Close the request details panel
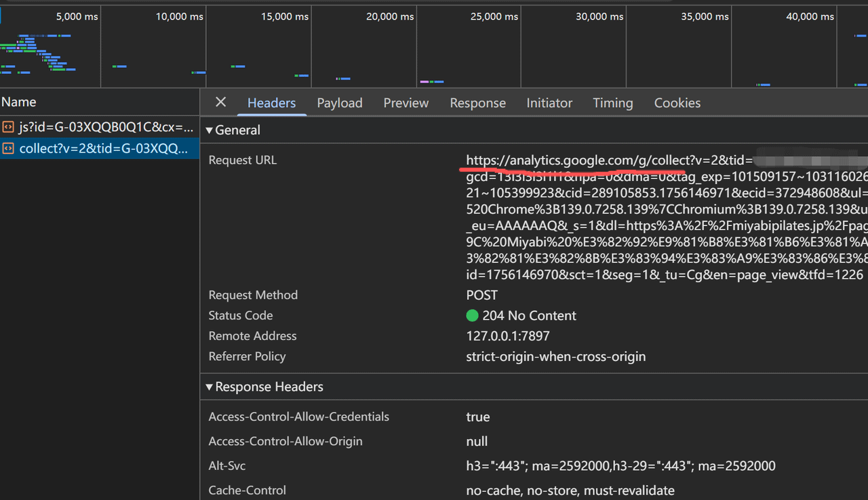The image size is (868, 500). (x=220, y=102)
